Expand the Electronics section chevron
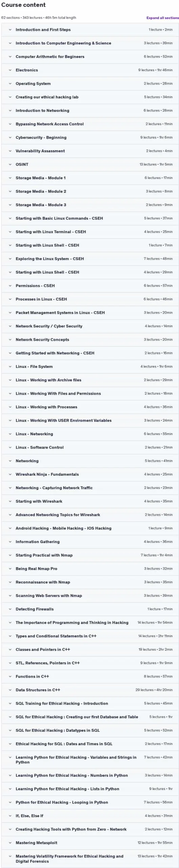 (x=10, y=70)
